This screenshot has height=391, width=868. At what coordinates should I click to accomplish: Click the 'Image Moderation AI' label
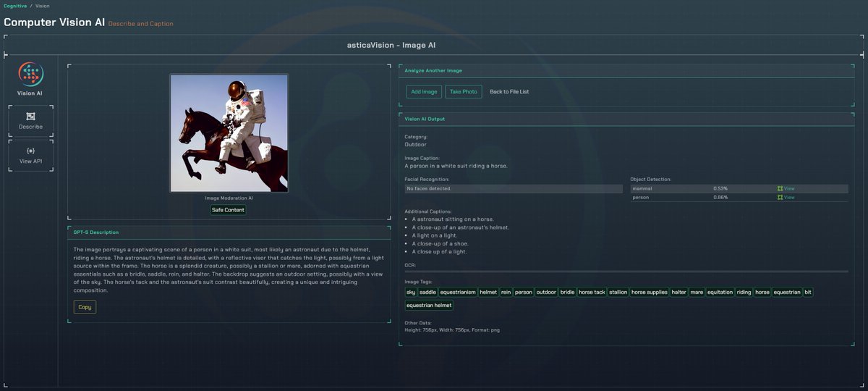point(229,198)
